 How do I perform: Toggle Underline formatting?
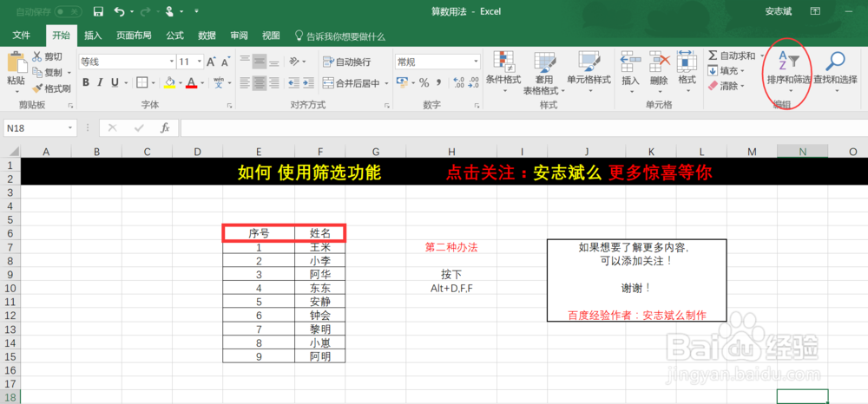[x=115, y=83]
